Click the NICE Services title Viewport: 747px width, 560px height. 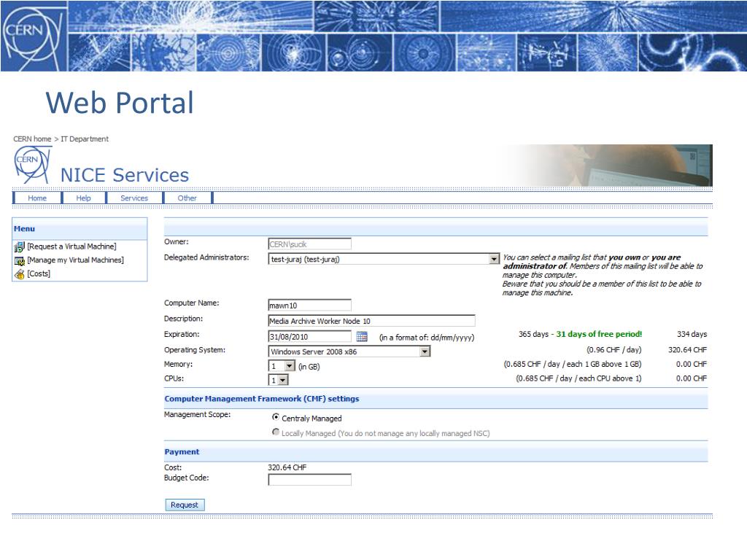pyautogui.click(x=125, y=175)
